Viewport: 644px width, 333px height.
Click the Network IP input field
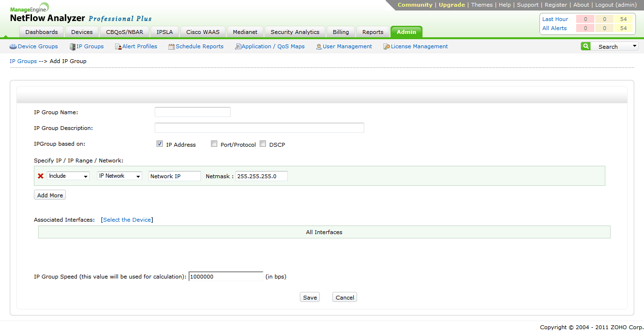pyautogui.click(x=175, y=176)
